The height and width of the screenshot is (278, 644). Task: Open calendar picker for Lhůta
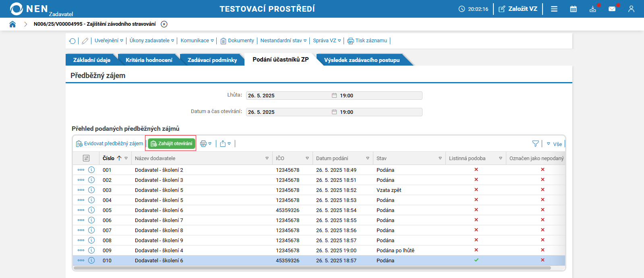point(334,95)
